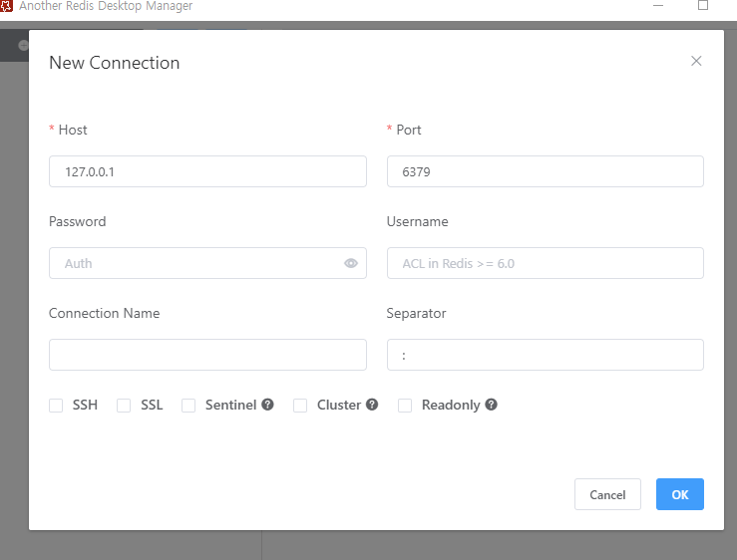The width and height of the screenshot is (737, 560).
Task: Show password with the eye icon
Action: 351,263
